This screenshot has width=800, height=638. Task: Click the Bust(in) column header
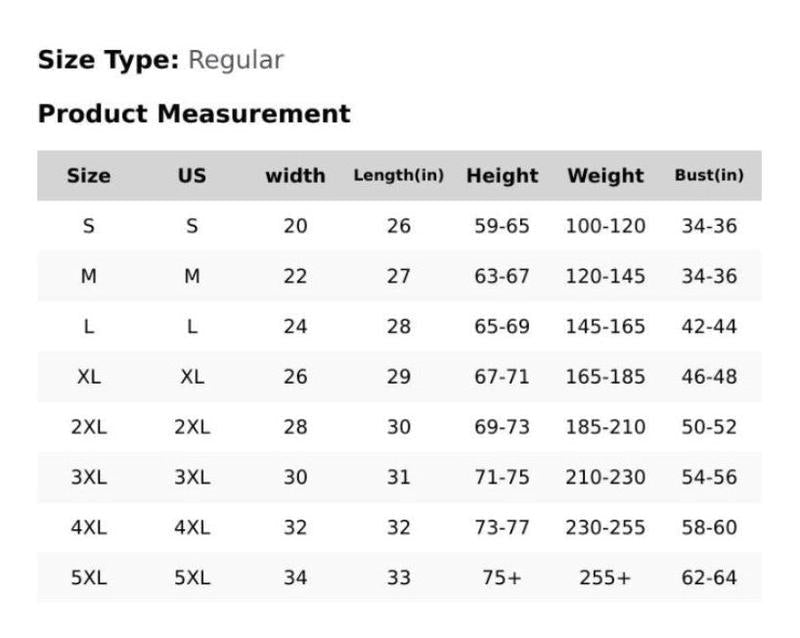709,176
